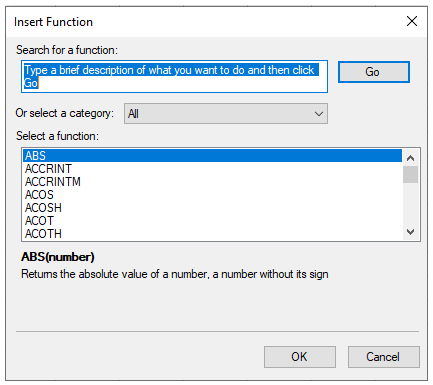Click the chevron arrow of the category dropdown
Image resolution: width=433 pixels, height=385 pixels.
coord(319,114)
